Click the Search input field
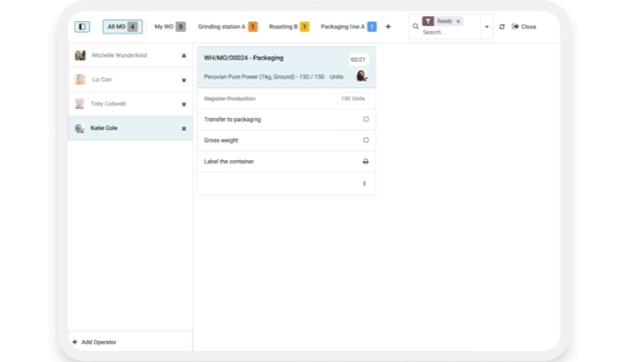Screen dimensions: 644x362 pyautogui.click(x=449, y=33)
